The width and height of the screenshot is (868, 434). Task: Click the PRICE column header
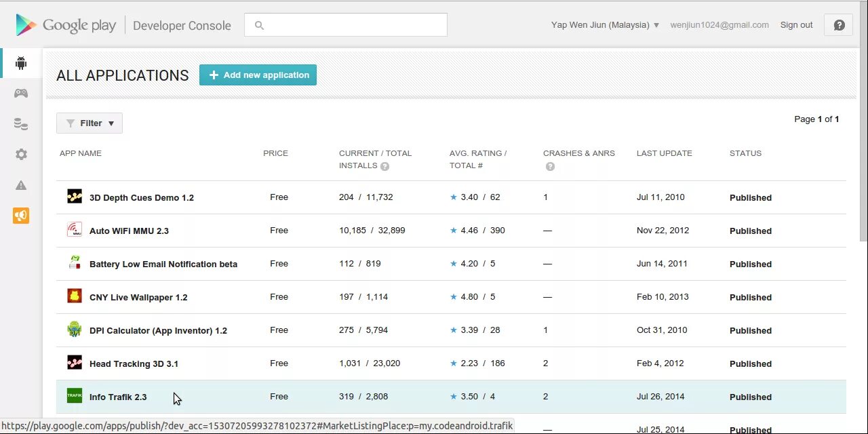(x=275, y=153)
